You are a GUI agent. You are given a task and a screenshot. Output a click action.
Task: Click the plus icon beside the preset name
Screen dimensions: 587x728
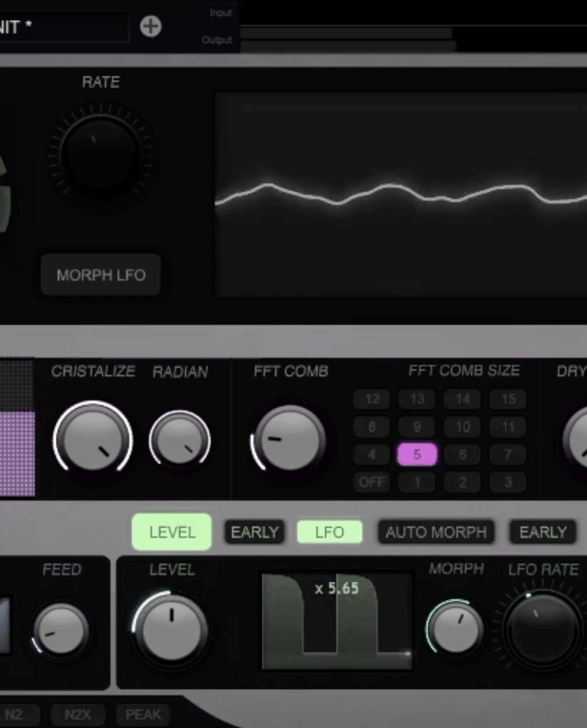[x=151, y=27]
